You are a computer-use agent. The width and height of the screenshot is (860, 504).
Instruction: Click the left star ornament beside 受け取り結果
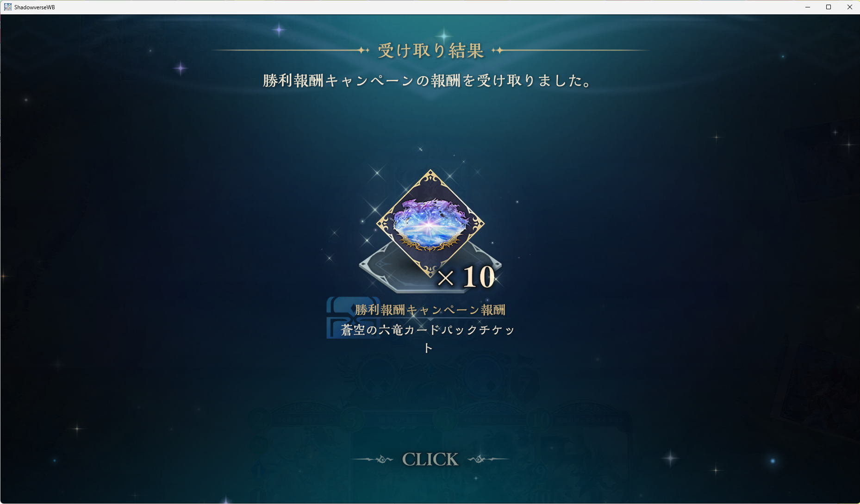(363, 50)
